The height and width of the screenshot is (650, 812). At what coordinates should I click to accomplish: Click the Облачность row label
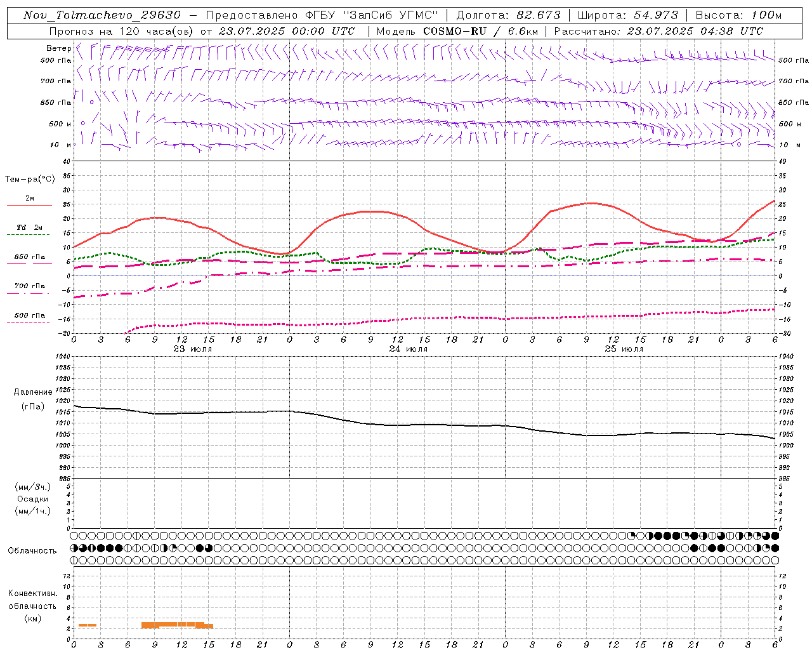[32, 551]
